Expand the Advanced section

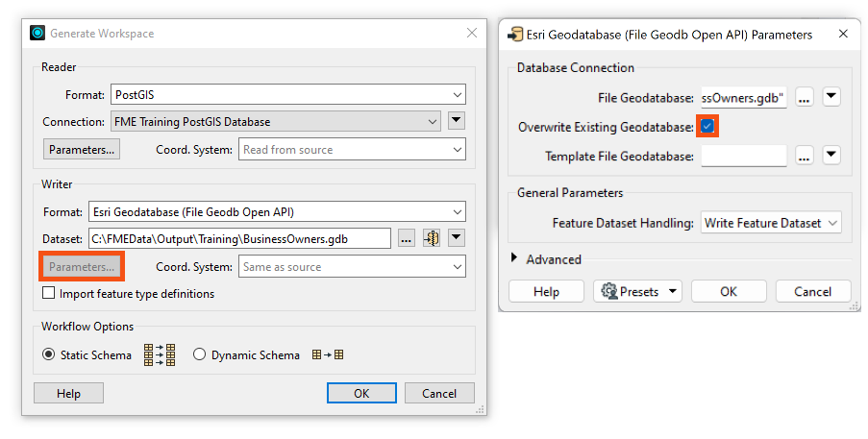click(x=514, y=258)
